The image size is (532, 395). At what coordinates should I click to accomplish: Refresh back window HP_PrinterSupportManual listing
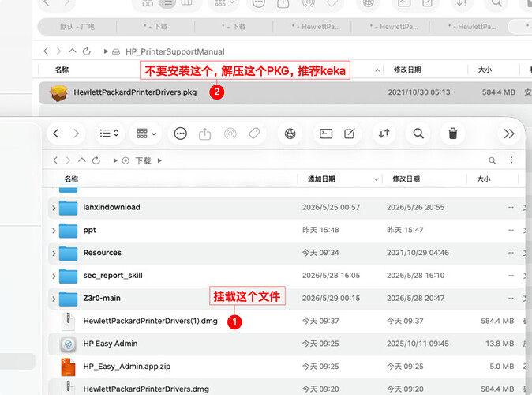coord(87,51)
